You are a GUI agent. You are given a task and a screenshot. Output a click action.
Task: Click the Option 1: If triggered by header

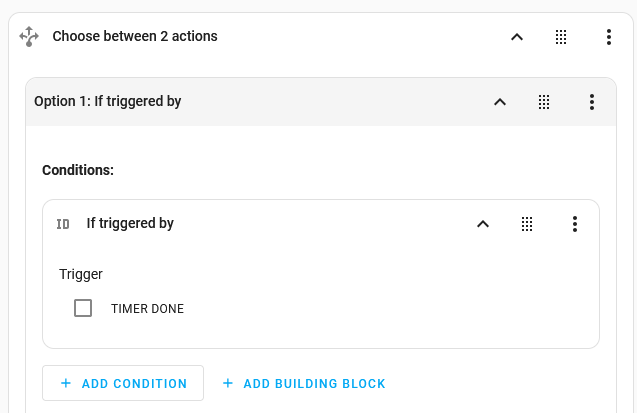pyautogui.click(x=107, y=102)
